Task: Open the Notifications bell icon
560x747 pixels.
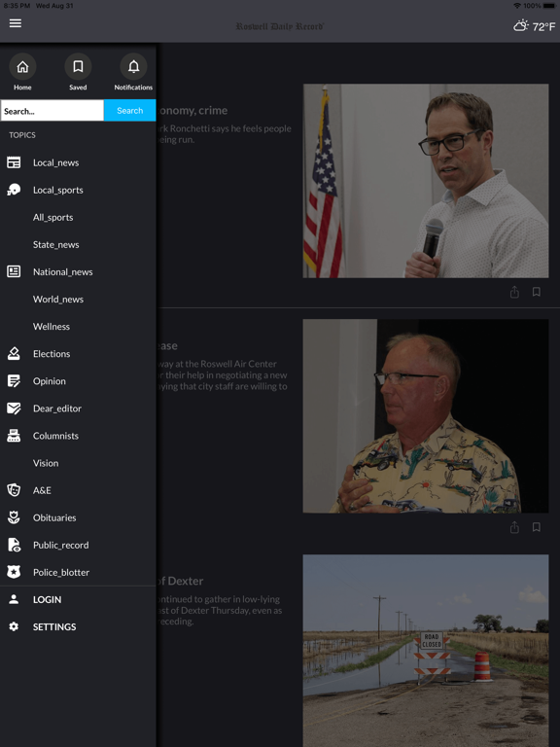Action: (133, 67)
